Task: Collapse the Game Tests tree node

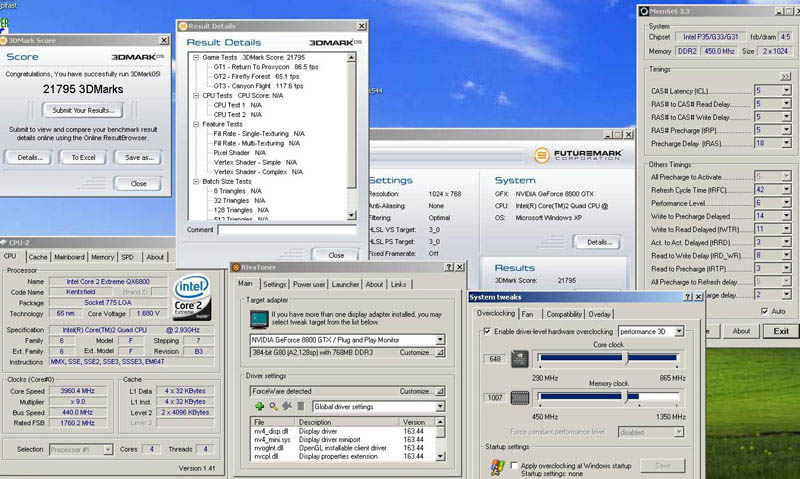Action: click(x=196, y=58)
